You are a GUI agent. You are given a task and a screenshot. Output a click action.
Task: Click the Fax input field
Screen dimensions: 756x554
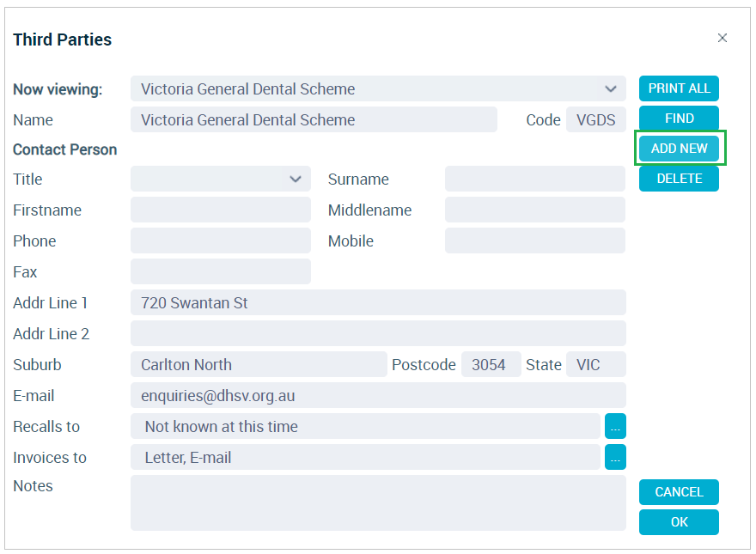pyautogui.click(x=220, y=271)
